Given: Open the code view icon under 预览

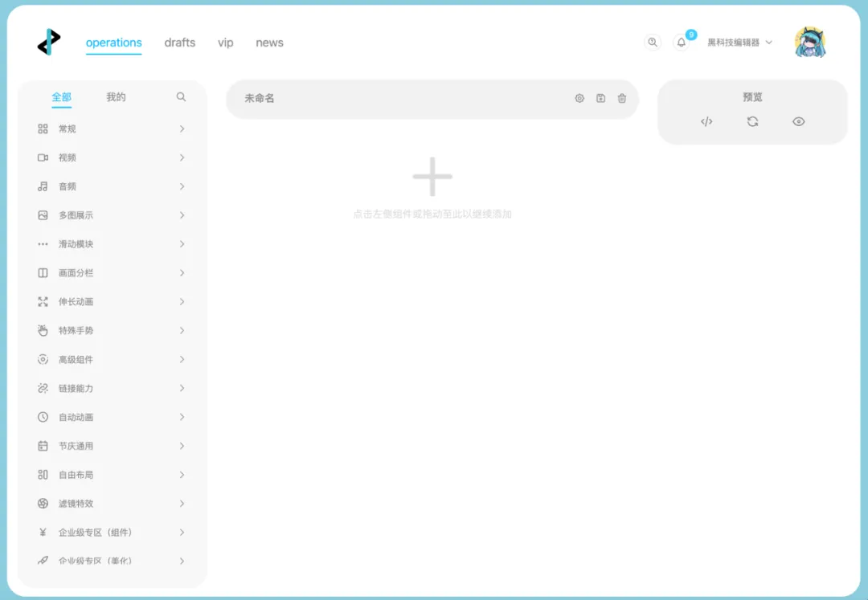Looking at the screenshot, I should click(x=706, y=122).
